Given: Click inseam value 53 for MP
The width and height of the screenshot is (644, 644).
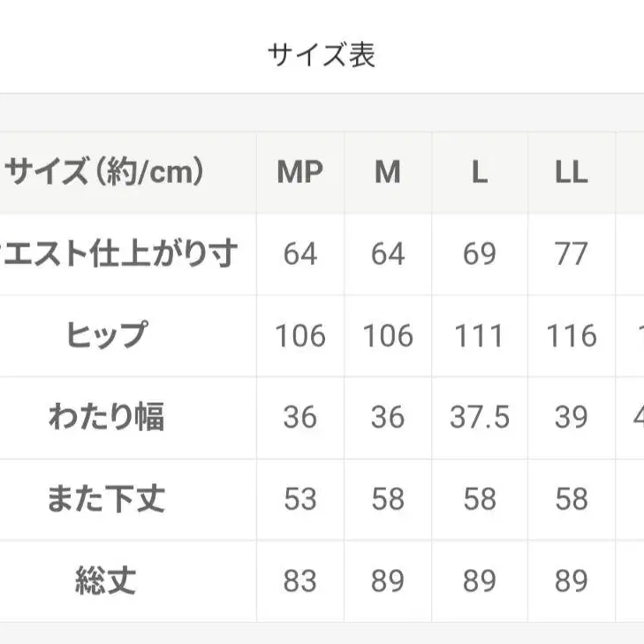Looking at the screenshot, I should point(300,499).
